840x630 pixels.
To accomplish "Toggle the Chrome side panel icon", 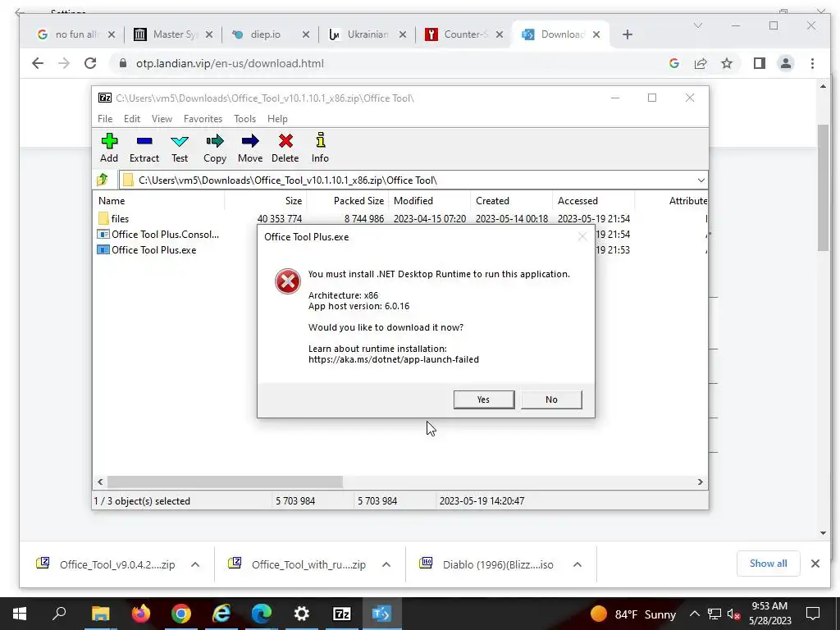I will click(759, 63).
